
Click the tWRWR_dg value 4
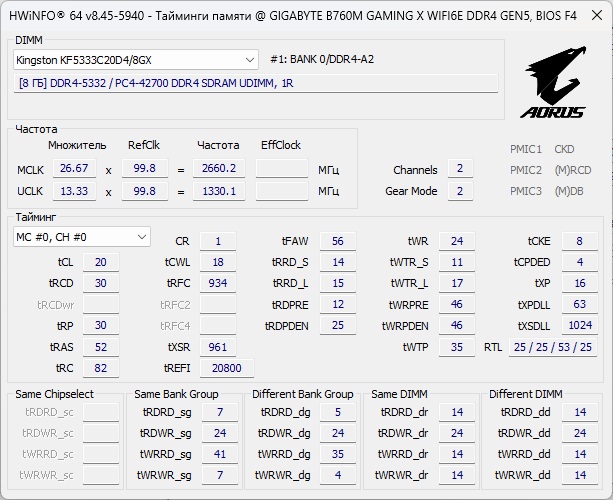[x=338, y=475]
